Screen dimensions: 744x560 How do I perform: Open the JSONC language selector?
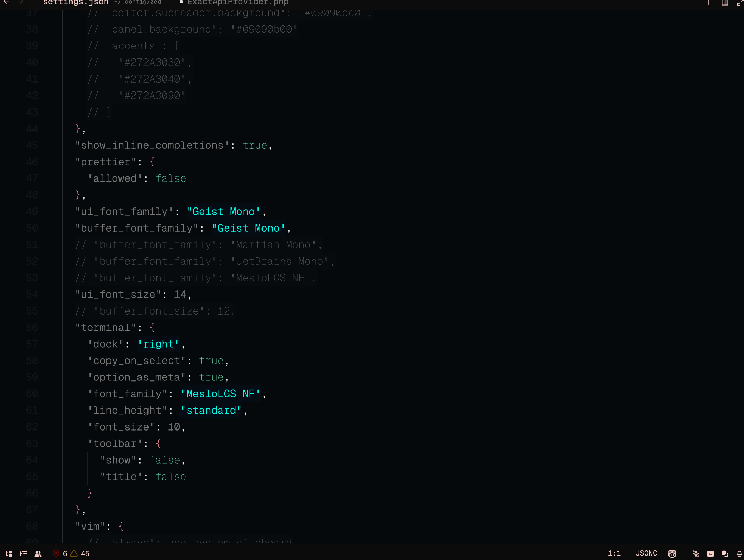[x=646, y=553]
